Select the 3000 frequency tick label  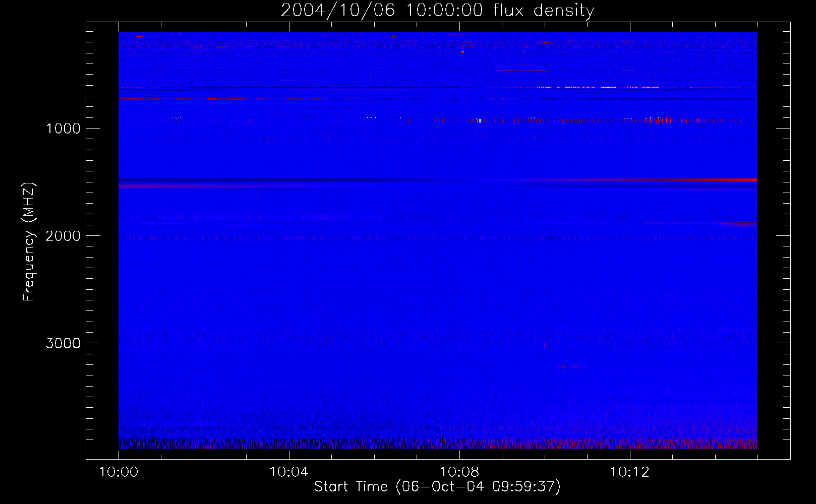click(x=63, y=343)
